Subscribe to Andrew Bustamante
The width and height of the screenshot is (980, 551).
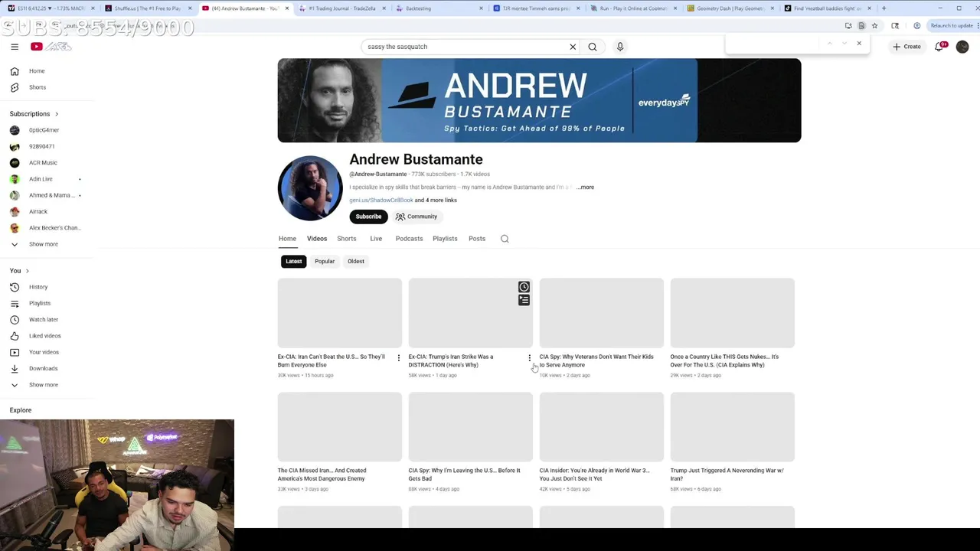click(368, 217)
